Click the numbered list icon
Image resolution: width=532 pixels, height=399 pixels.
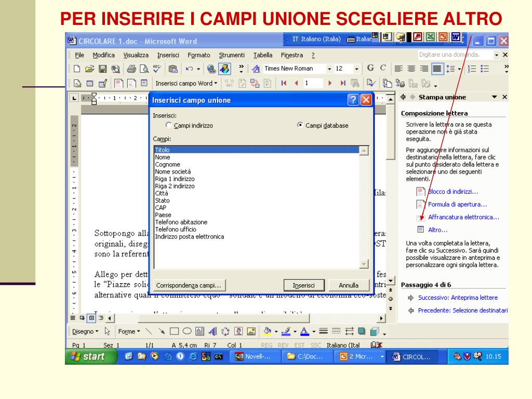472,69
